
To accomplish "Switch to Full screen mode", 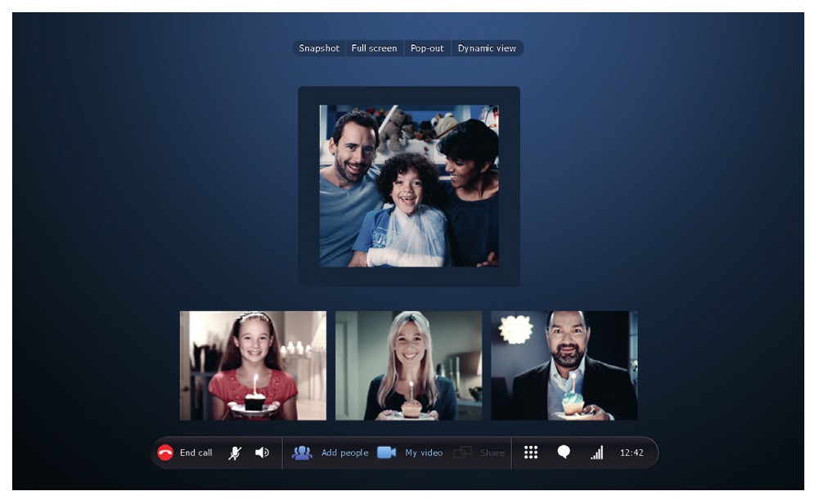I will (374, 48).
